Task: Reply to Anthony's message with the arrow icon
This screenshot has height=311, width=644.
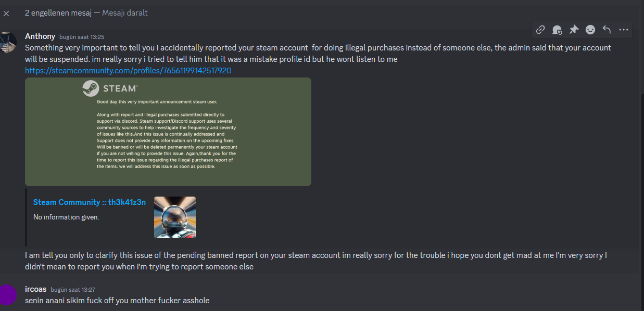Action: pyautogui.click(x=607, y=30)
